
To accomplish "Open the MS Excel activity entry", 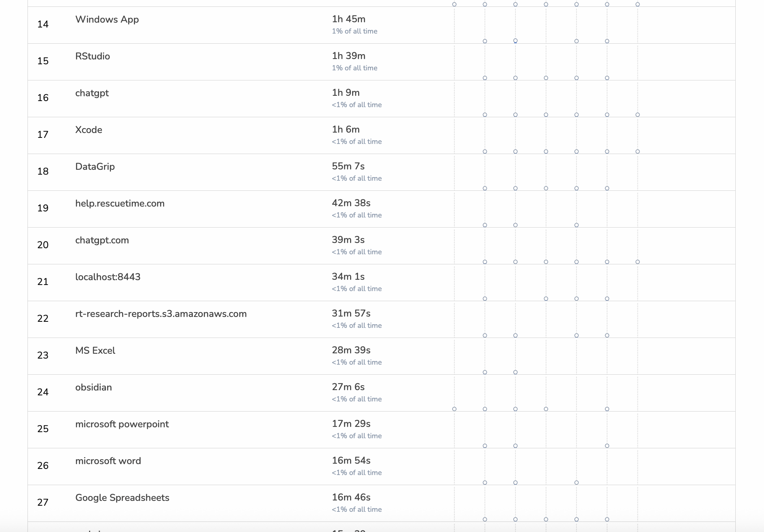I will pos(95,350).
